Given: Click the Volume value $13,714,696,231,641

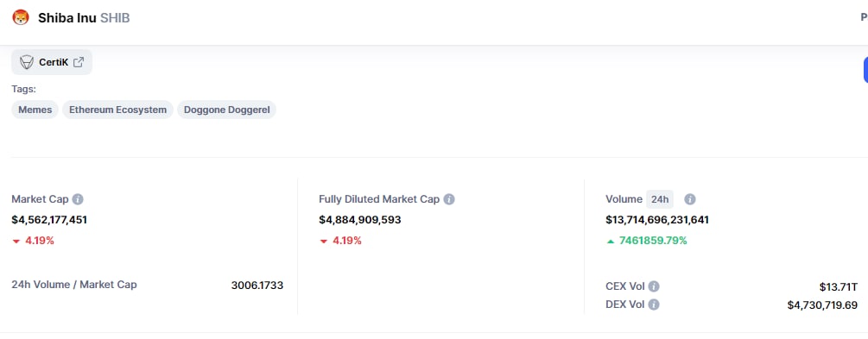Looking at the screenshot, I should pos(657,220).
